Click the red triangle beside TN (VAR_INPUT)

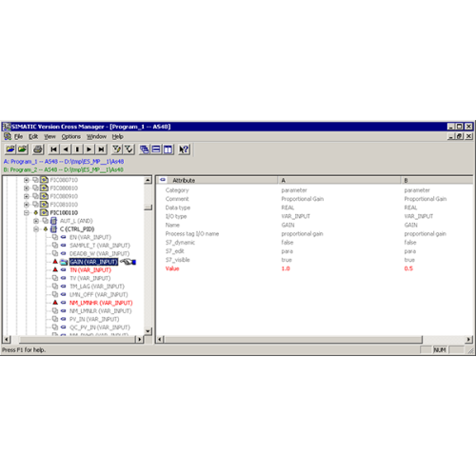pos(55,269)
